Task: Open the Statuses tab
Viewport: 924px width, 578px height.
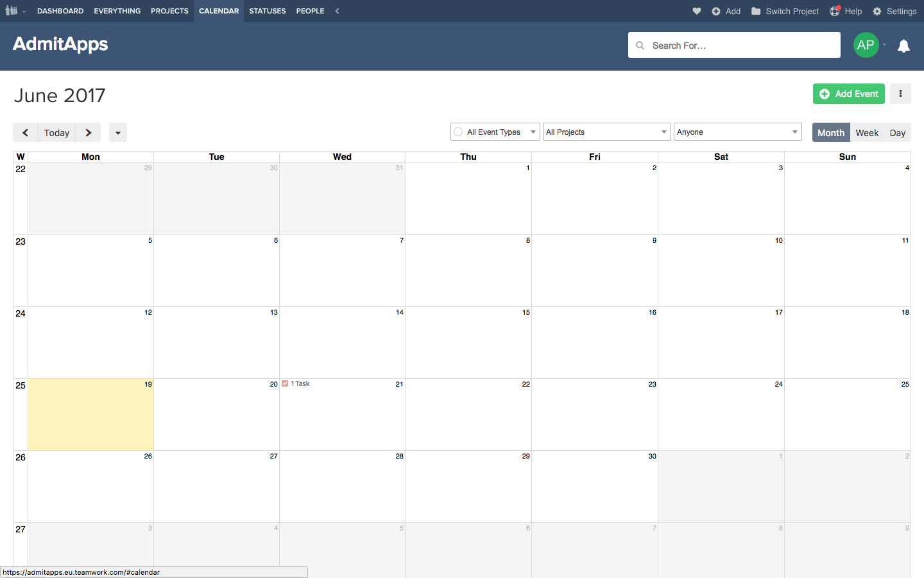Action: click(x=268, y=11)
